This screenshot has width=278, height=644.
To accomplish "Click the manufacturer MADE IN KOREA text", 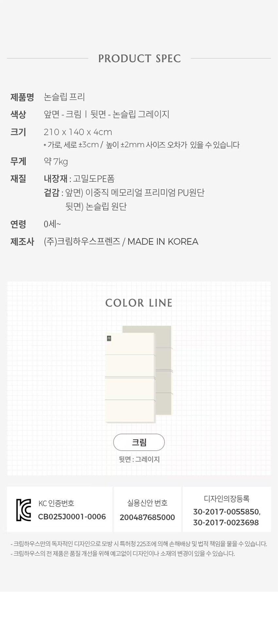I will click(x=163, y=242).
